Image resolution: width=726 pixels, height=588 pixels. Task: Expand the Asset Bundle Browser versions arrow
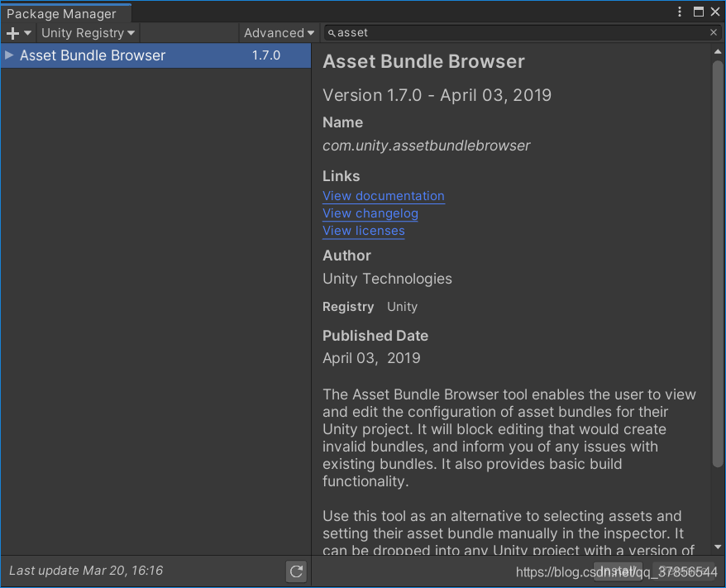pos(9,55)
